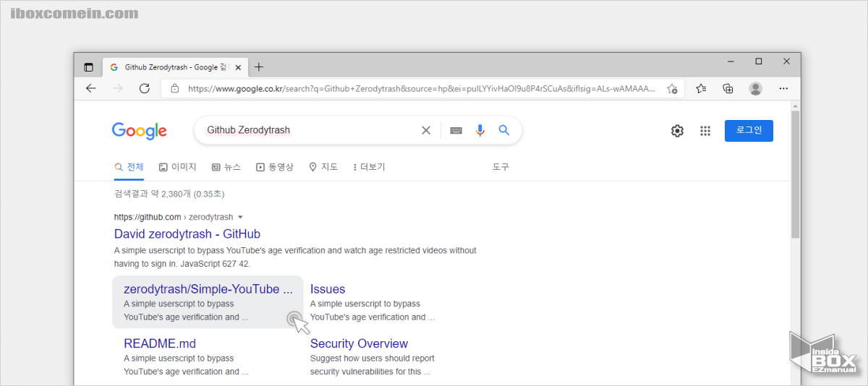Open the 도구 search tools

(x=501, y=167)
